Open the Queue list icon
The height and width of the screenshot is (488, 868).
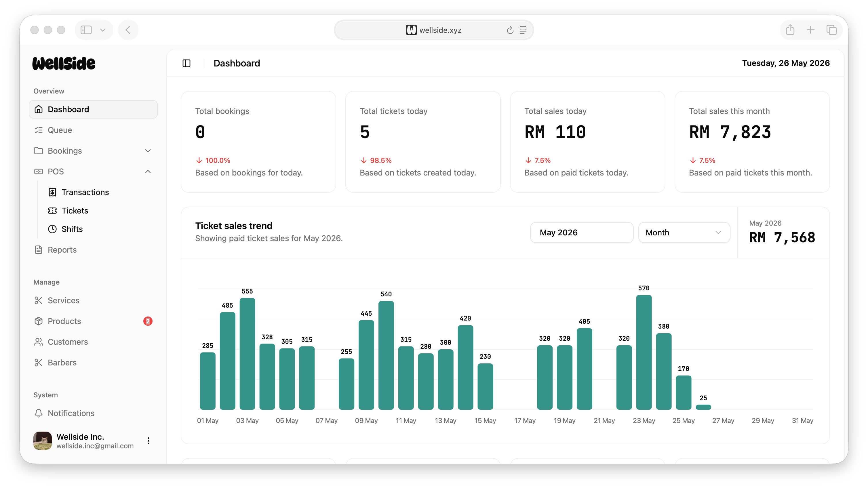click(x=38, y=130)
